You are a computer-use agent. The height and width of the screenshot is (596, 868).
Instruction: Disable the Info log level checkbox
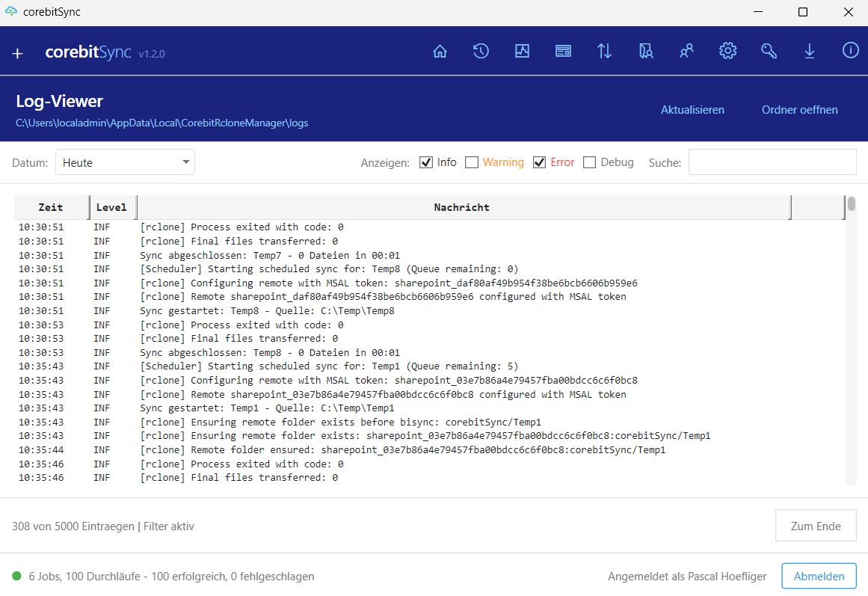pos(425,162)
